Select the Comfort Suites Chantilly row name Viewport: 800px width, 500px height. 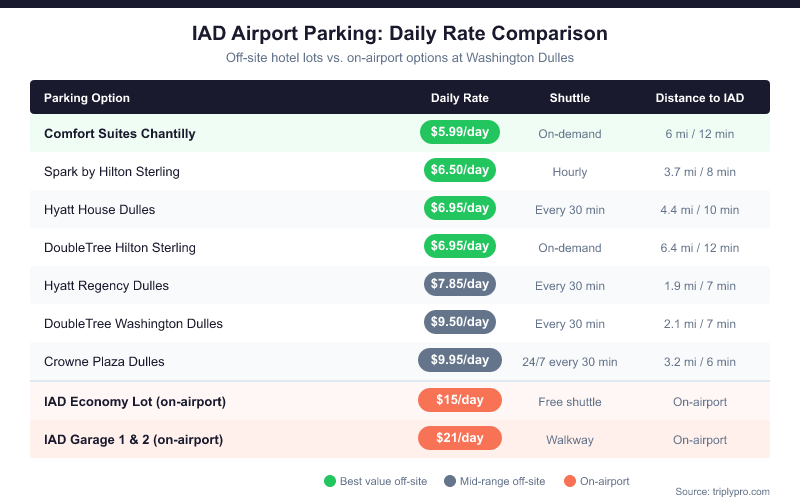[120, 134]
